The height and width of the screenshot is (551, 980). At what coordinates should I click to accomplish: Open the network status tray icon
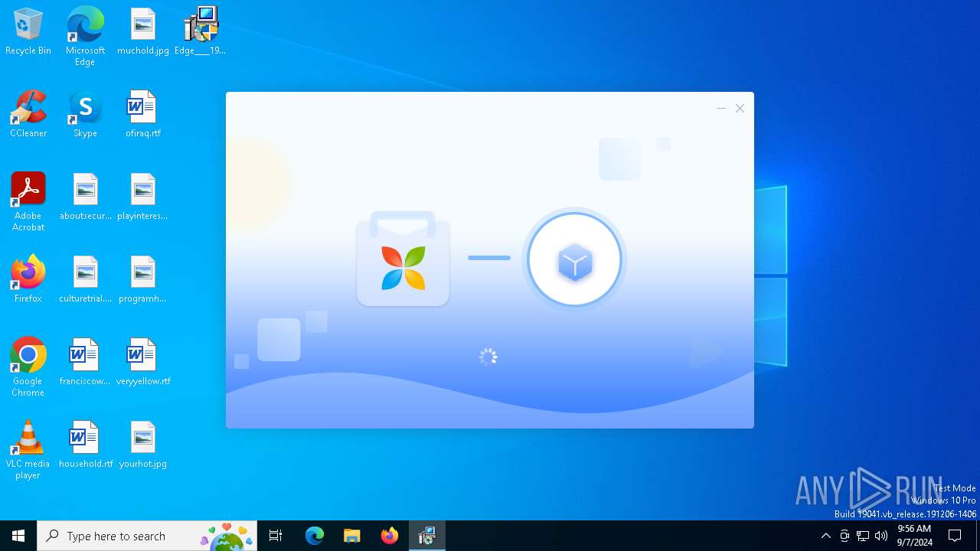click(863, 536)
